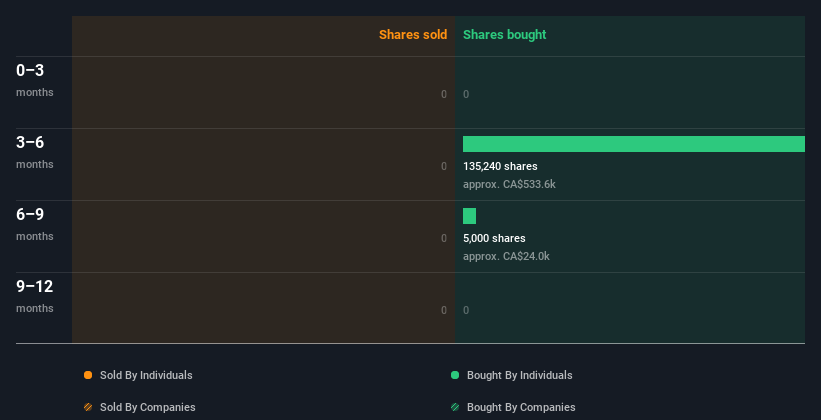The height and width of the screenshot is (420, 821).
Task: Click the Shares sold column header
Action: 413,35
